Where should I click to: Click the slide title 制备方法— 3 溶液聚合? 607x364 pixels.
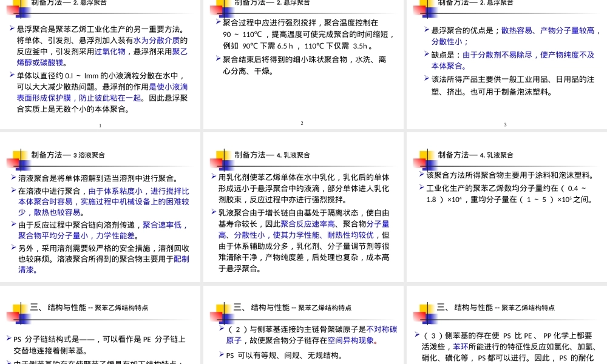(x=68, y=155)
